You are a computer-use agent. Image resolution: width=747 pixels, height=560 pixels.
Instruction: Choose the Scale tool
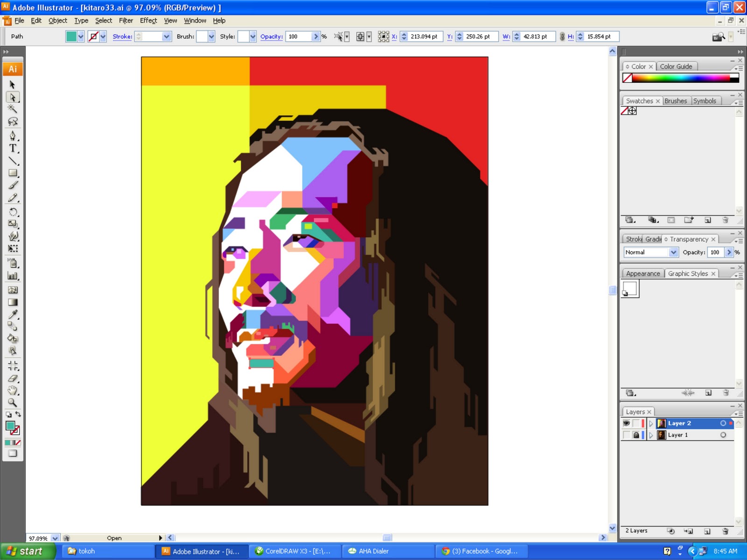pyautogui.click(x=13, y=224)
